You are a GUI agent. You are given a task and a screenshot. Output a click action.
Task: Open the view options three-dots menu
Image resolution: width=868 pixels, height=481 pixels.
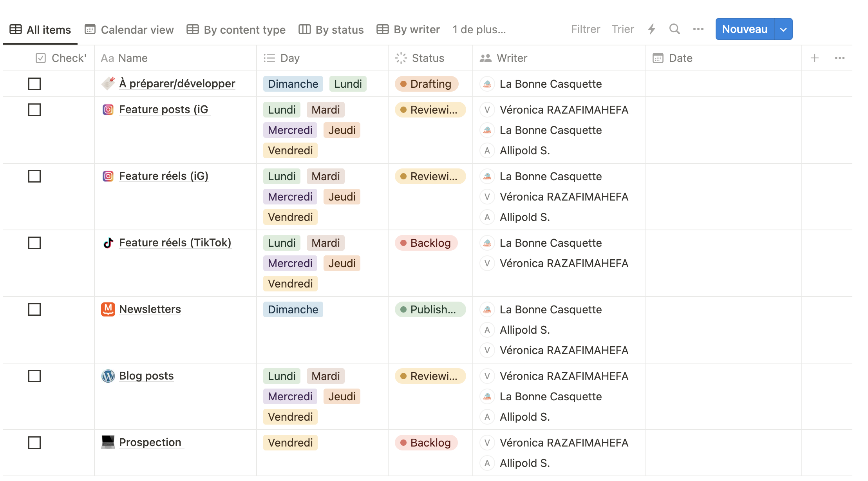698,29
